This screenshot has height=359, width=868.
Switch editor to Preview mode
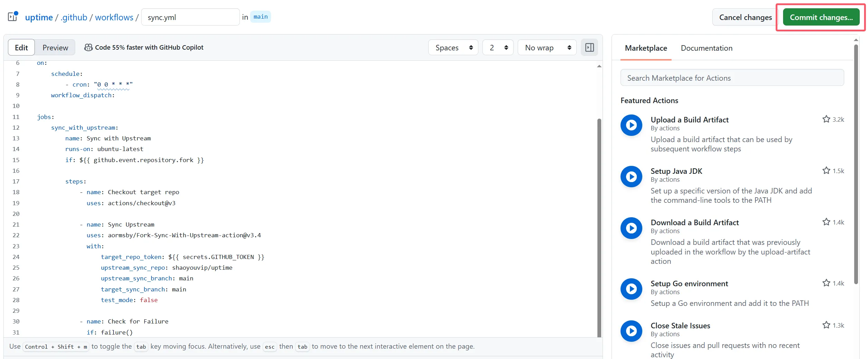55,48
